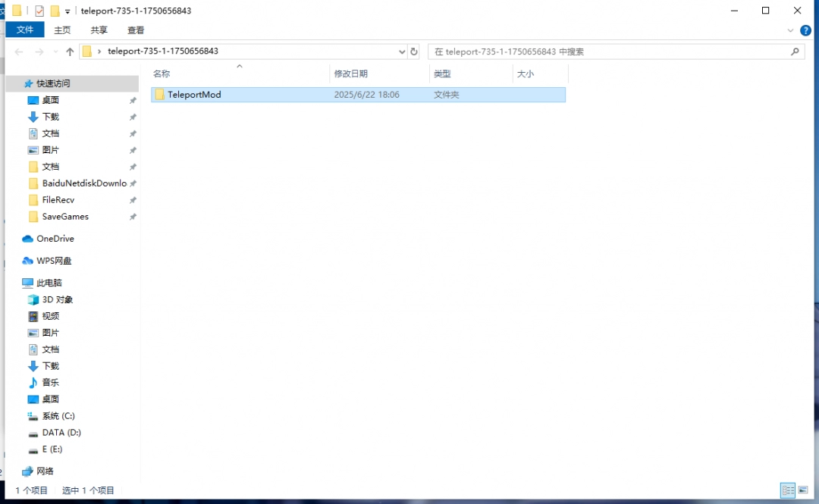819x504 pixels.
Task: Click the search magnifier icon
Action: (795, 52)
